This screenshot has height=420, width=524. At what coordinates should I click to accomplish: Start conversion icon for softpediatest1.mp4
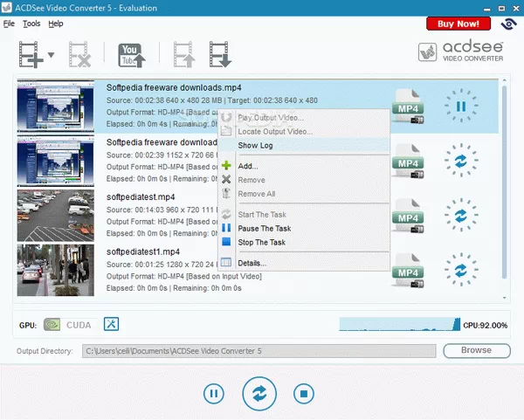[461, 270]
